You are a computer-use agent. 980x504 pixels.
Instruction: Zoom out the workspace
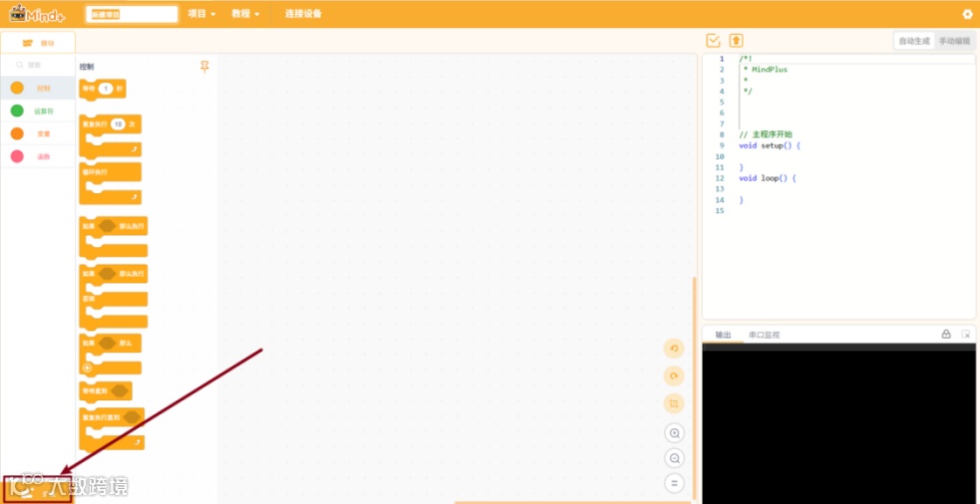(x=674, y=458)
